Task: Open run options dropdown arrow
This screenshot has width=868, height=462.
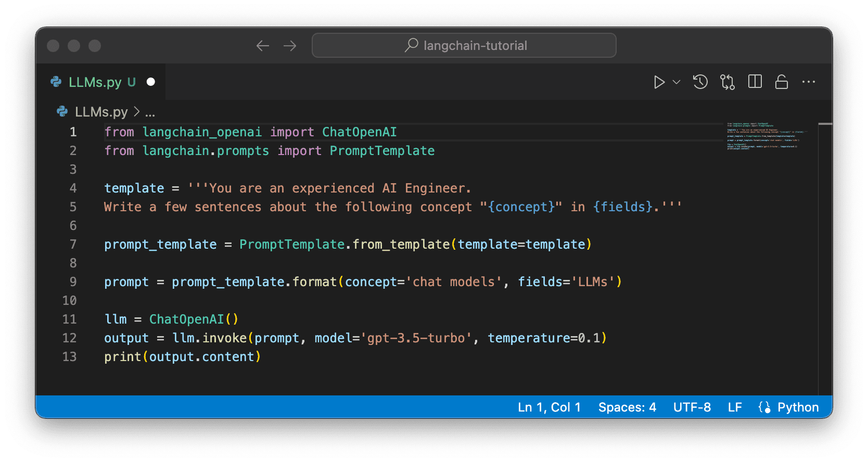Action: pos(676,82)
